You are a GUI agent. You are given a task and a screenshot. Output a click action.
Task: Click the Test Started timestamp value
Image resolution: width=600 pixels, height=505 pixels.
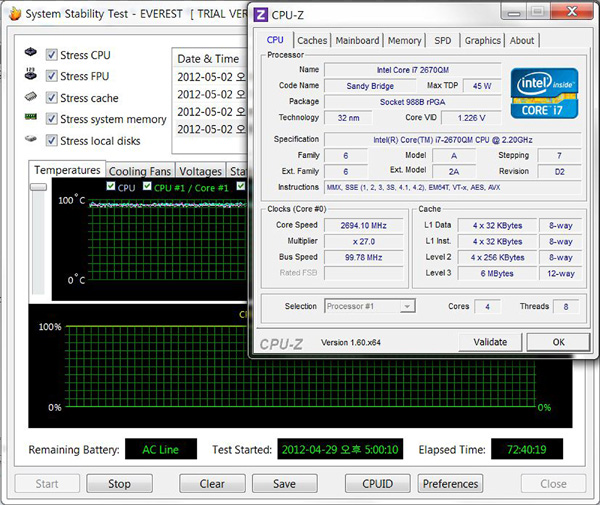[x=340, y=449]
